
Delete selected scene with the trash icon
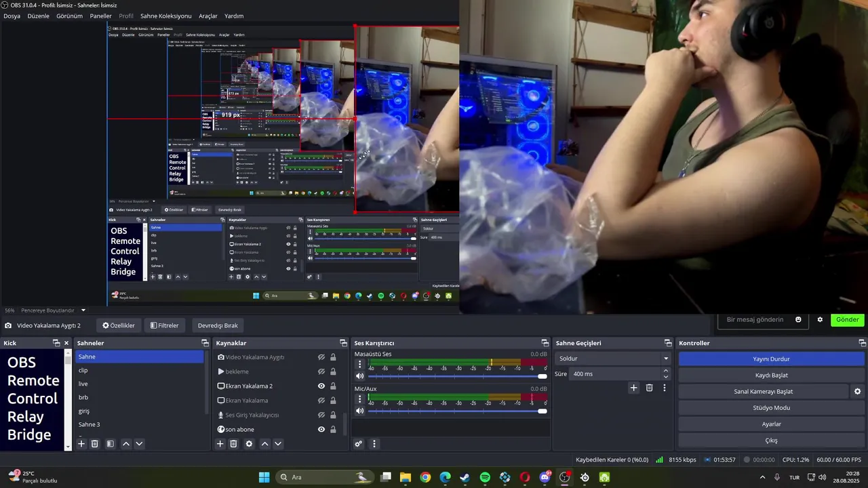coord(95,444)
